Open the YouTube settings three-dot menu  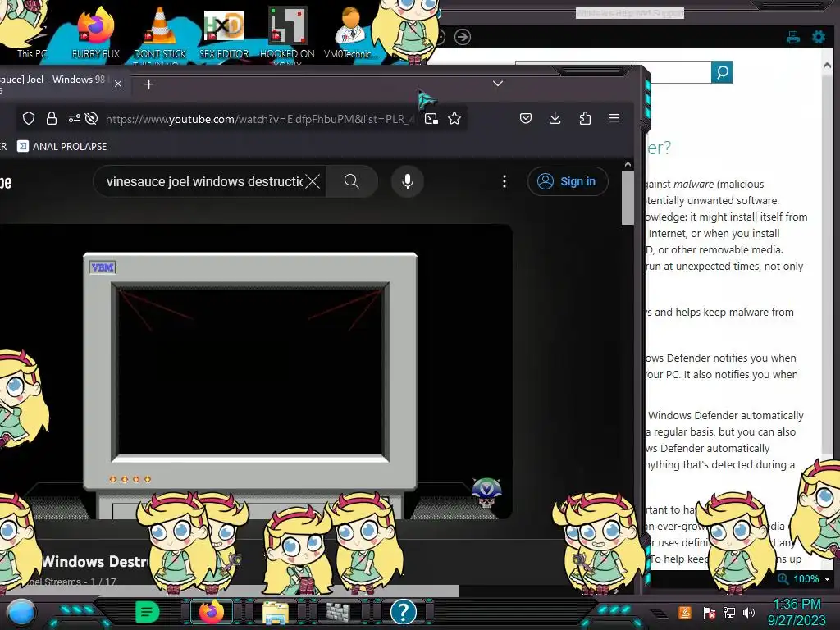(504, 181)
